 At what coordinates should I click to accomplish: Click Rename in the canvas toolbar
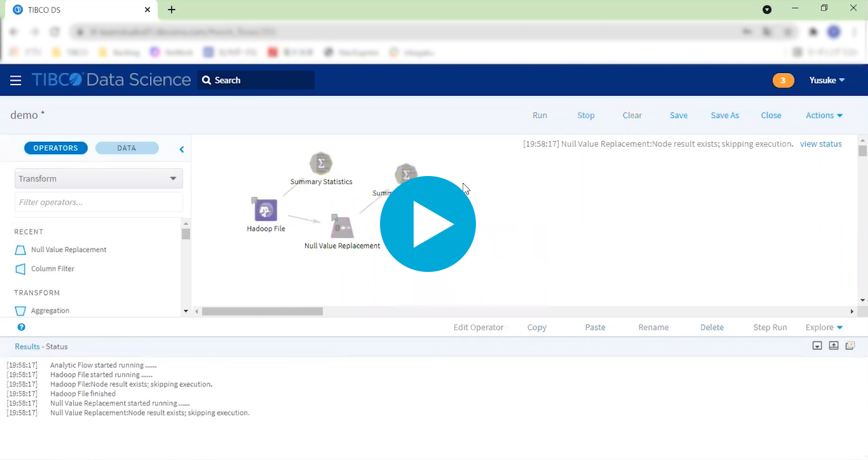(x=654, y=327)
